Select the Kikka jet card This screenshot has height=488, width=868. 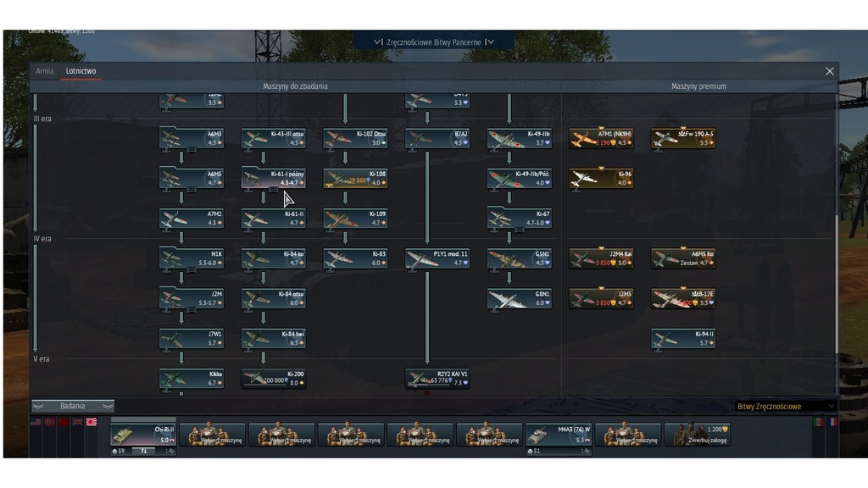tap(192, 379)
